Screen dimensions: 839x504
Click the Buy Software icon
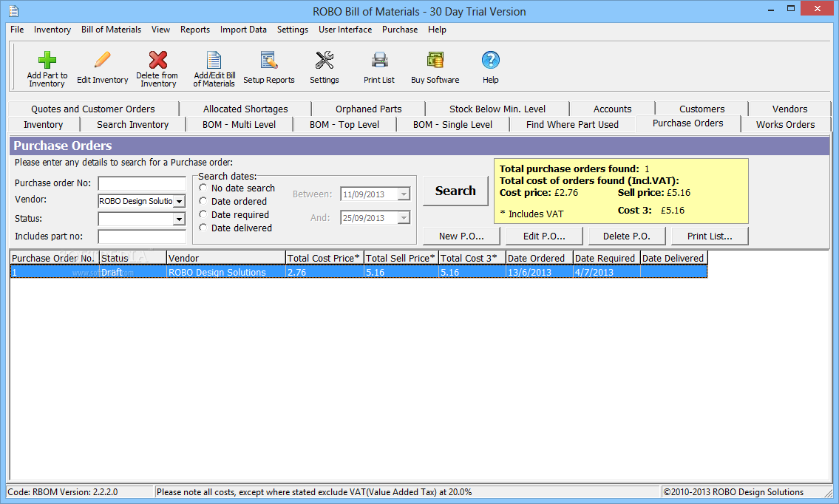(x=435, y=60)
